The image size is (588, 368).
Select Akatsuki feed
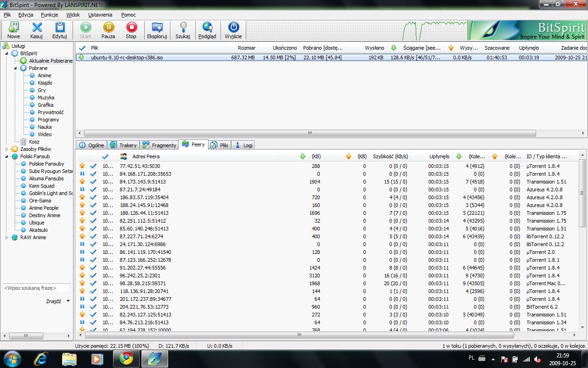[38, 230]
